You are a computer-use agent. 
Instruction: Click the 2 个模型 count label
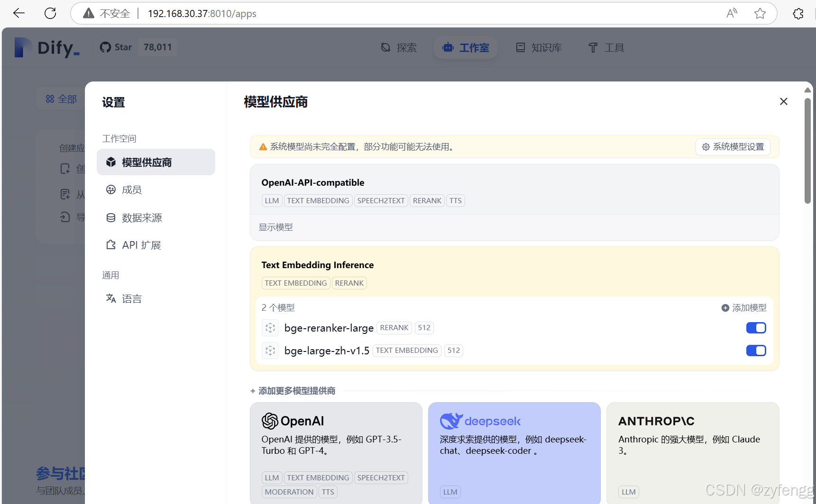278,308
